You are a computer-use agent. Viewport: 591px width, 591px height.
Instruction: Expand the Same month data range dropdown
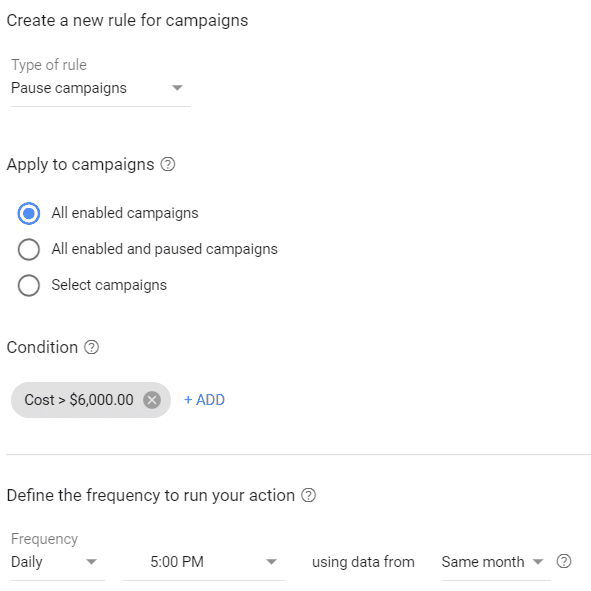tap(538, 562)
